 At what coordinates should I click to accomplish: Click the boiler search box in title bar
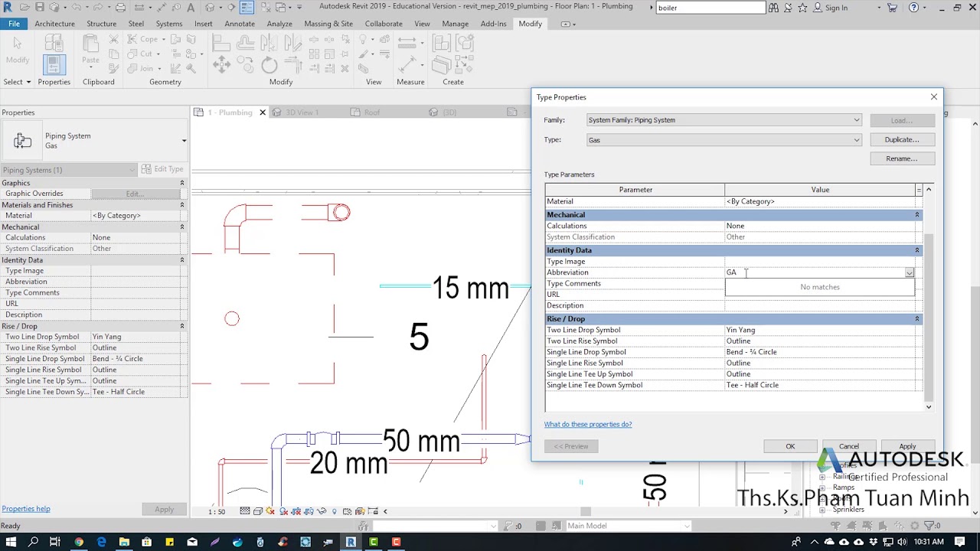point(710,8)
